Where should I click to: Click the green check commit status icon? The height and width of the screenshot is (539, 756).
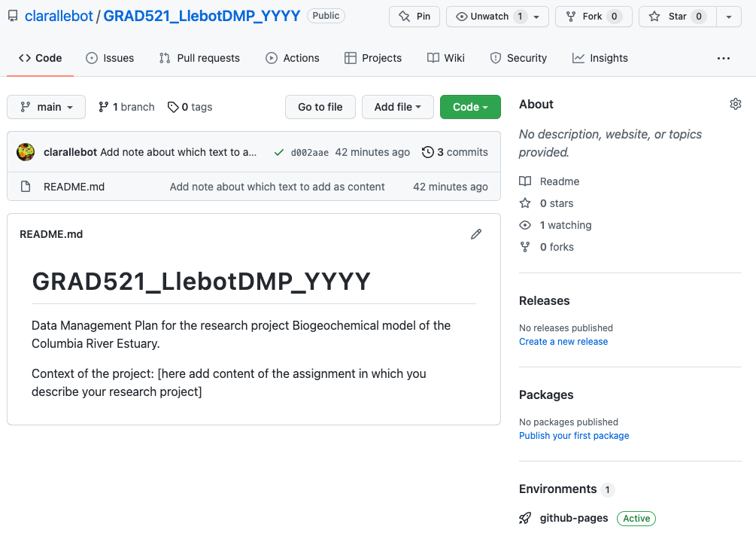(279, 152)
